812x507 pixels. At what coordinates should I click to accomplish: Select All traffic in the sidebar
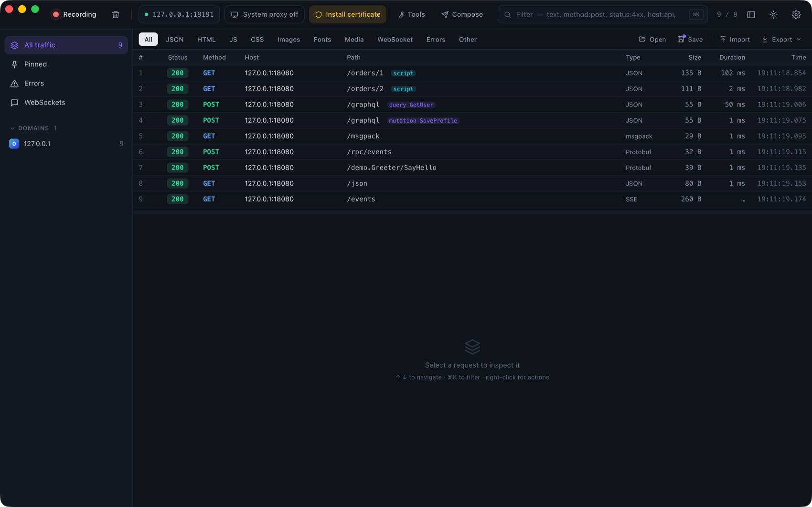point(66,45)
